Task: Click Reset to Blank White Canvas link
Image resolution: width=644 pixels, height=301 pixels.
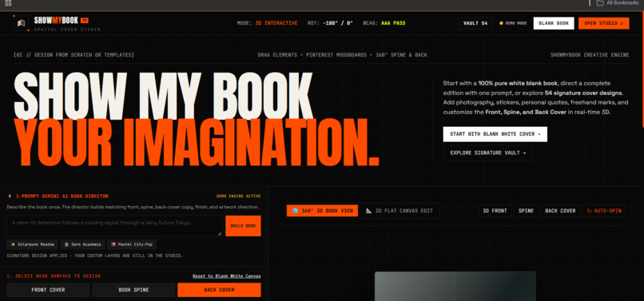Action: (x=227, y=276)
